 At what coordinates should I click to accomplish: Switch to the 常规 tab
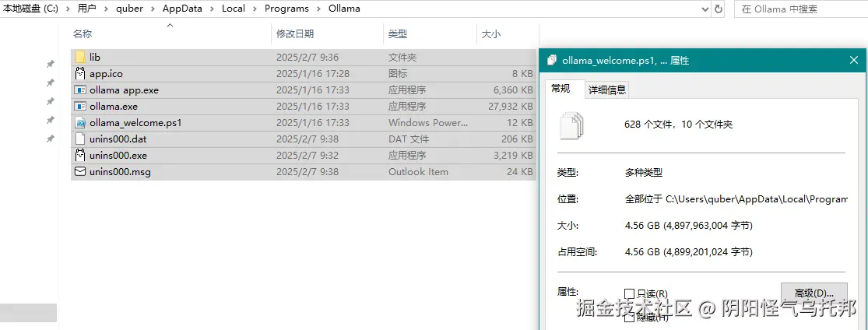(x=561, y=89)
